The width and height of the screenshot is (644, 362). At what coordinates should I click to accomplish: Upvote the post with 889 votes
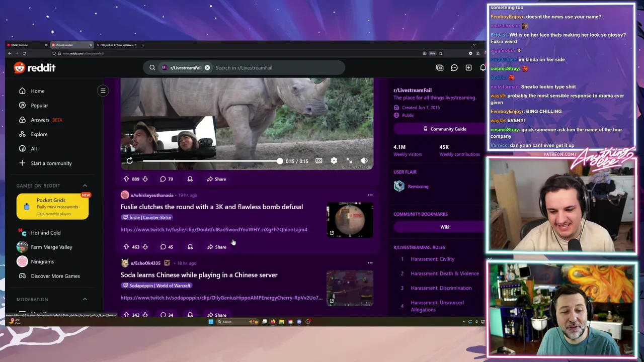pos(126,179)
